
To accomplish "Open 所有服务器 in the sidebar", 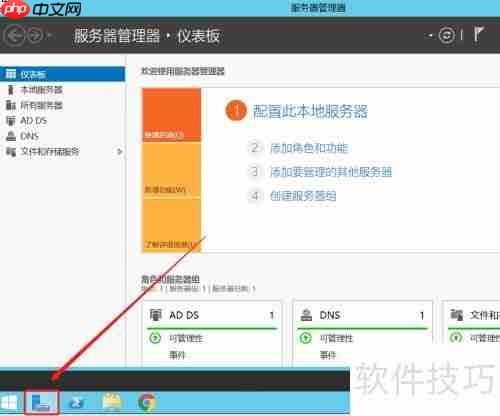I will 42,105.
